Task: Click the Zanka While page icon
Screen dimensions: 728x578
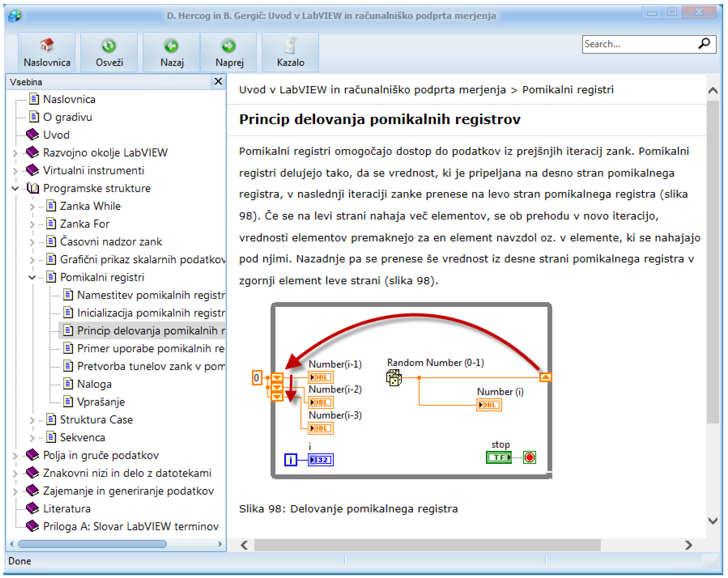Action: click(51, 205)
